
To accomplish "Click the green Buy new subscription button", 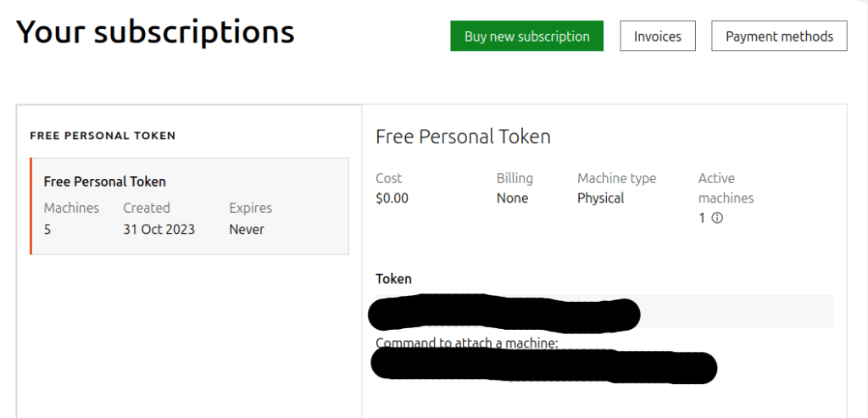I will 526,36.
